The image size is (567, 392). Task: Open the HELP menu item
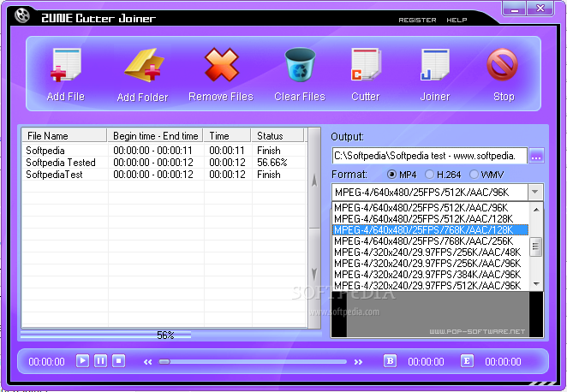[457, 21]
